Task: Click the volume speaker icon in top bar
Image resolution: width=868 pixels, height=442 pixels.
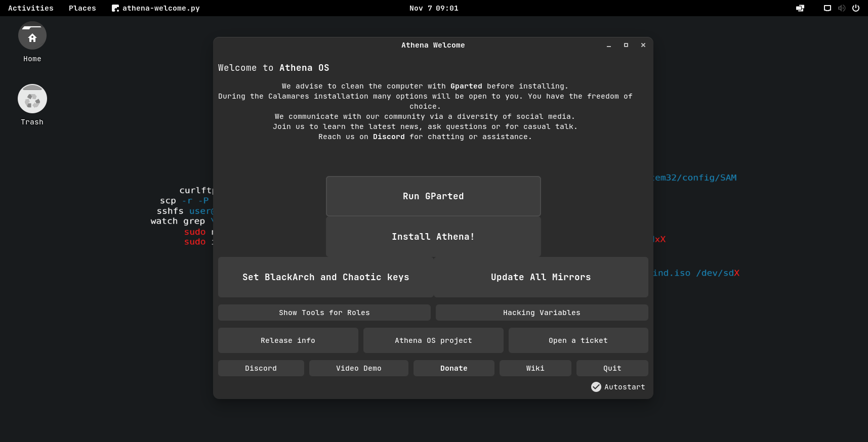Action: (x=841, y=8)
